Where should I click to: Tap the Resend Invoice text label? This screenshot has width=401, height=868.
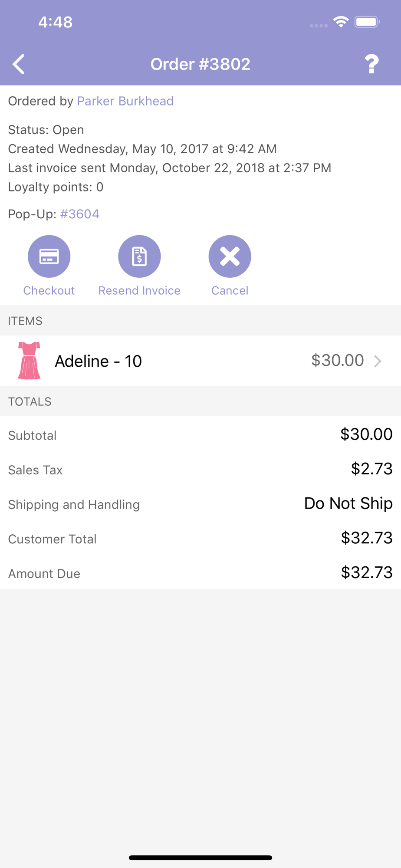139,290
